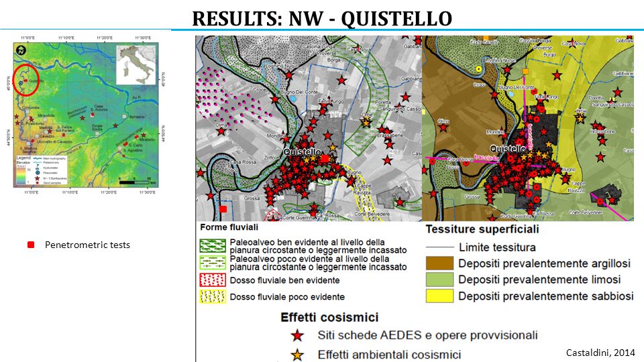This screenshot has width=644, height=362.
Task: Click the red star near Olma on grayscale map
Action: [221, 132]
